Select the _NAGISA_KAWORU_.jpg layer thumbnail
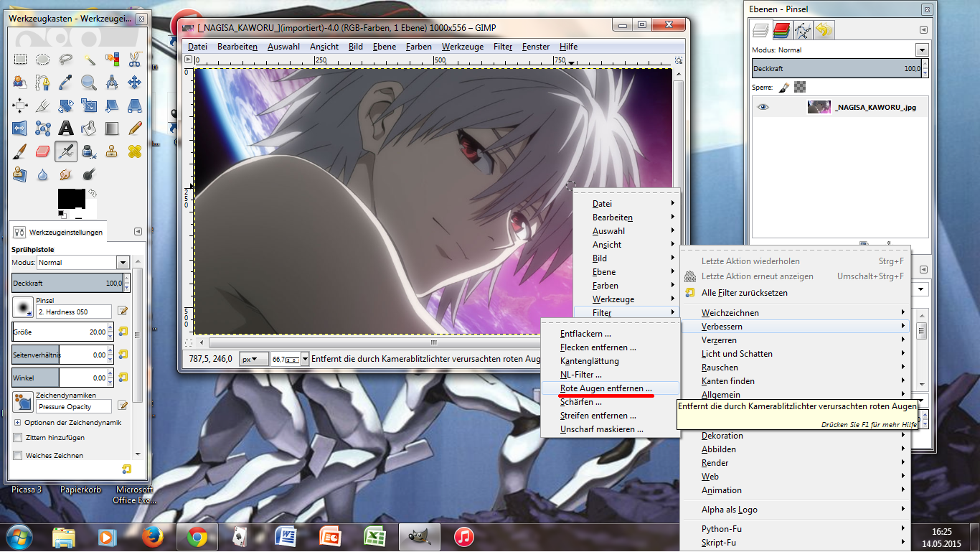The image size is (980, 552). (819, 108)
